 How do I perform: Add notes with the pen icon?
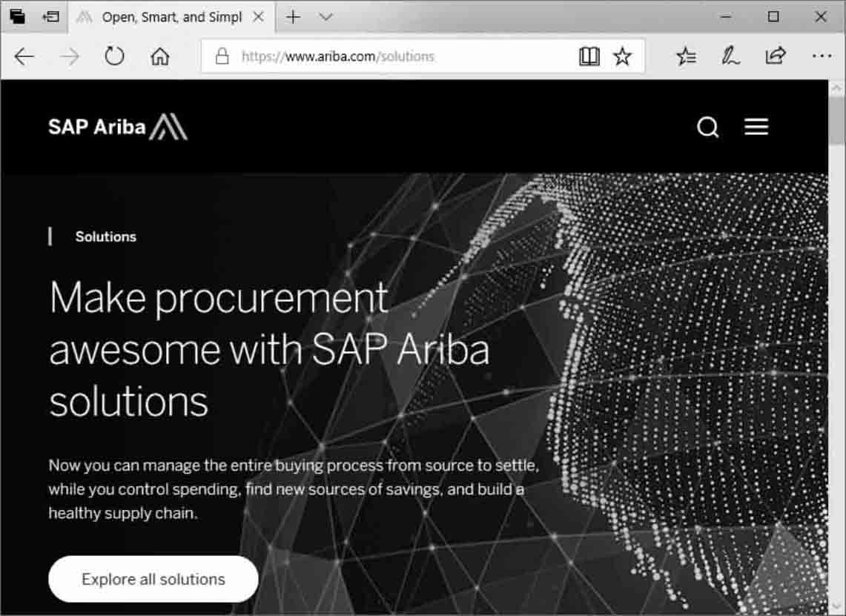tap(730, 56)
